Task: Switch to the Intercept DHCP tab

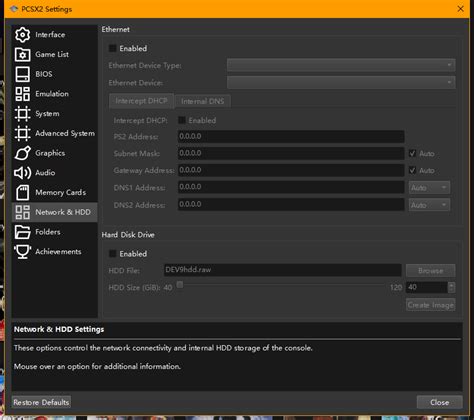Action: pos(141,101)
